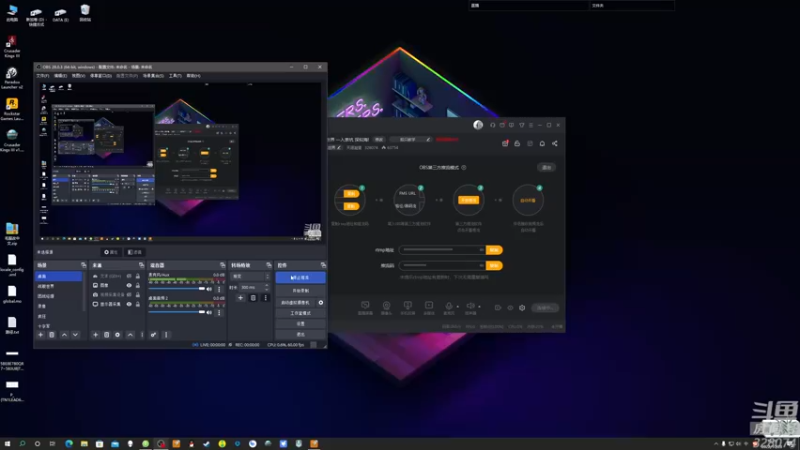Click help question mark beside OBS mode title
800x450 pixels.
[464, 167]
